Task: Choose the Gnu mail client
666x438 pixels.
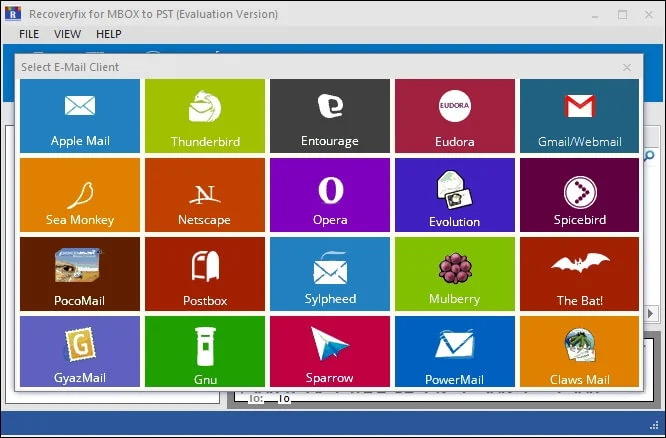Action: pos(205,351)
